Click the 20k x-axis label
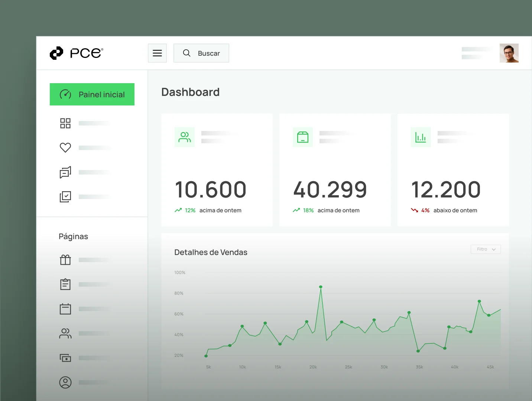The height and width of the screenshot is (401, 532). tap(313, 367)
